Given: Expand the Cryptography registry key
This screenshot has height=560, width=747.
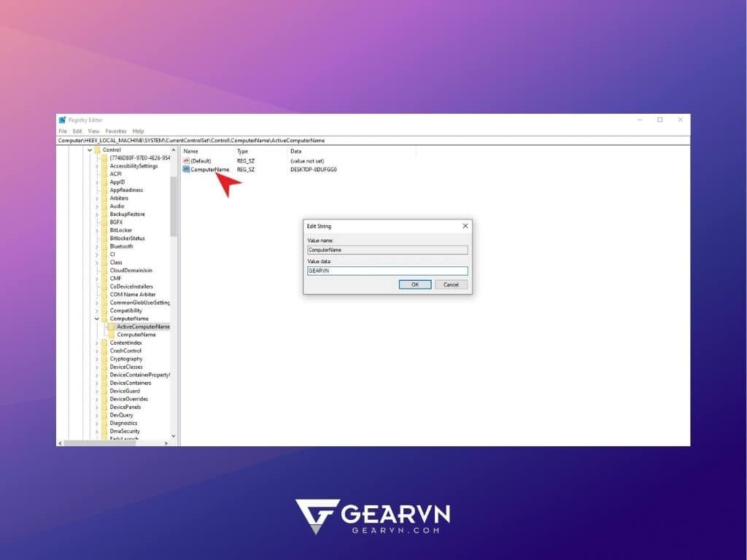Looking at the screenshot, I should pyautogui.click(x=96, y=359).
